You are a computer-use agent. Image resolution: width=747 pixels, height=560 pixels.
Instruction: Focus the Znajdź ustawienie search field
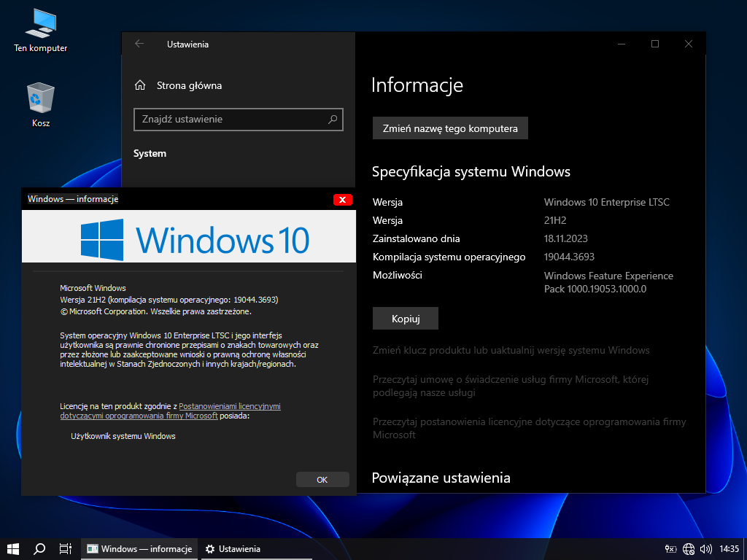point(230,119)
